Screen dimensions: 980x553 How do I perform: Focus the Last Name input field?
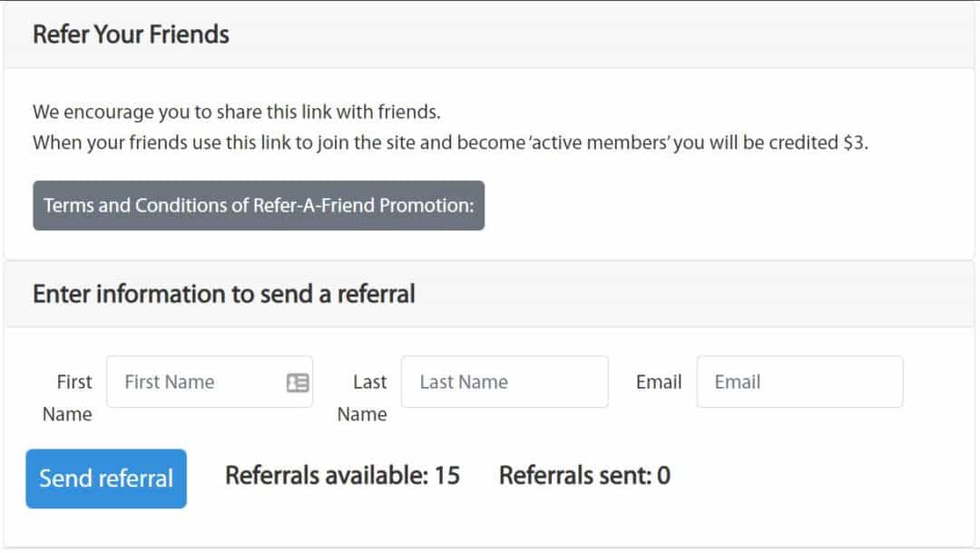point(505,381)
